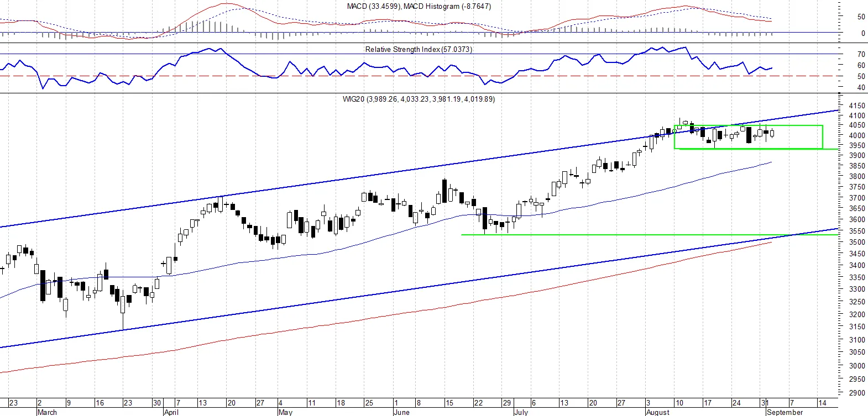Click the date tick labeled 27 under July

(x=621, y=403)
